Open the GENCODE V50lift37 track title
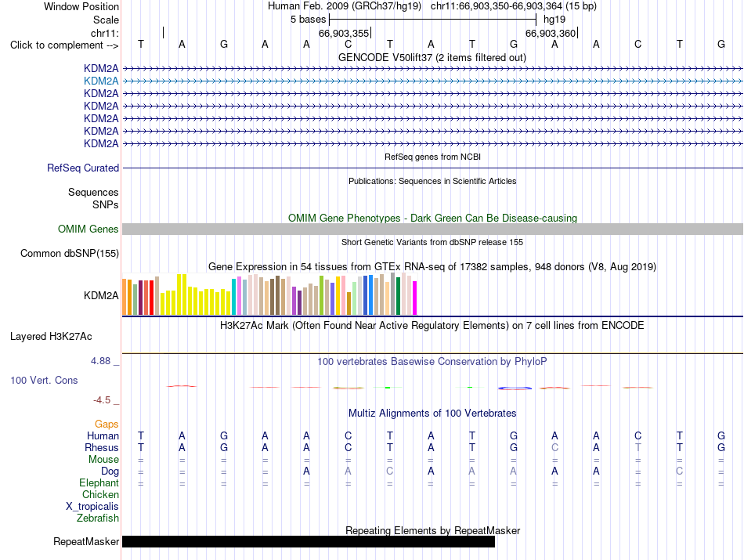The image size is (744, 560). 432,58
